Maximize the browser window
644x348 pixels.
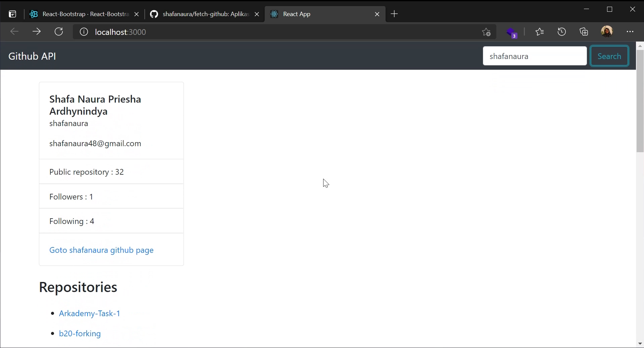pos(610,9)
